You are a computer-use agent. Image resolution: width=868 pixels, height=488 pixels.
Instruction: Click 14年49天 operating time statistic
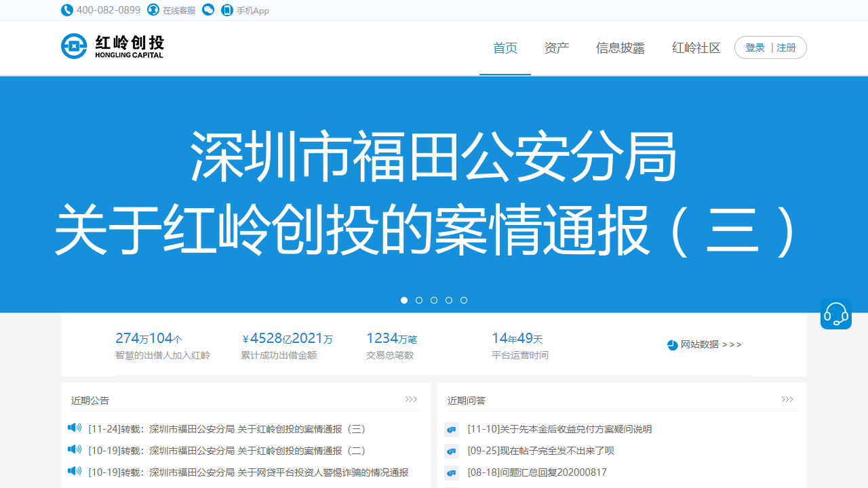coord(517,338)
